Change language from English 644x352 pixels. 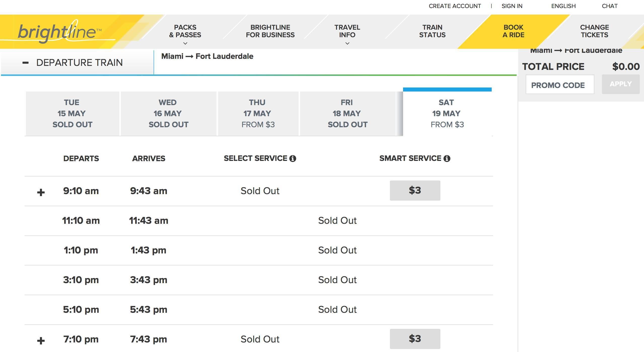click(563, 6)
